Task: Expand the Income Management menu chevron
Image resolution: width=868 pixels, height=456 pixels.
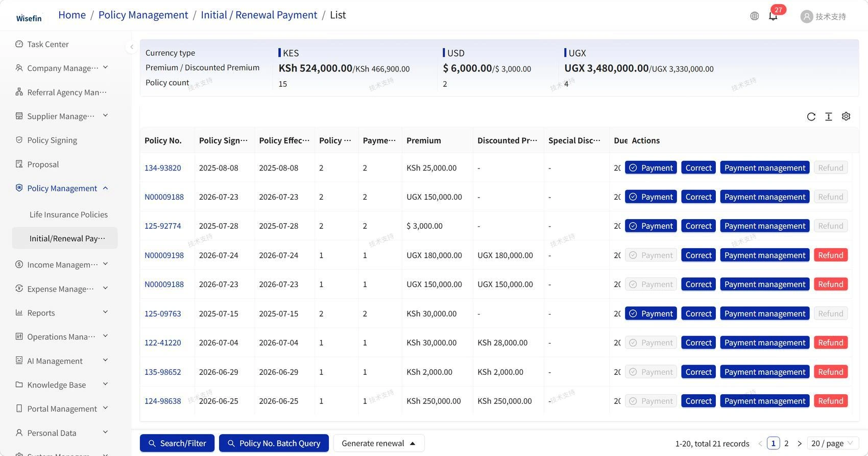Action: tap(105, 264)
